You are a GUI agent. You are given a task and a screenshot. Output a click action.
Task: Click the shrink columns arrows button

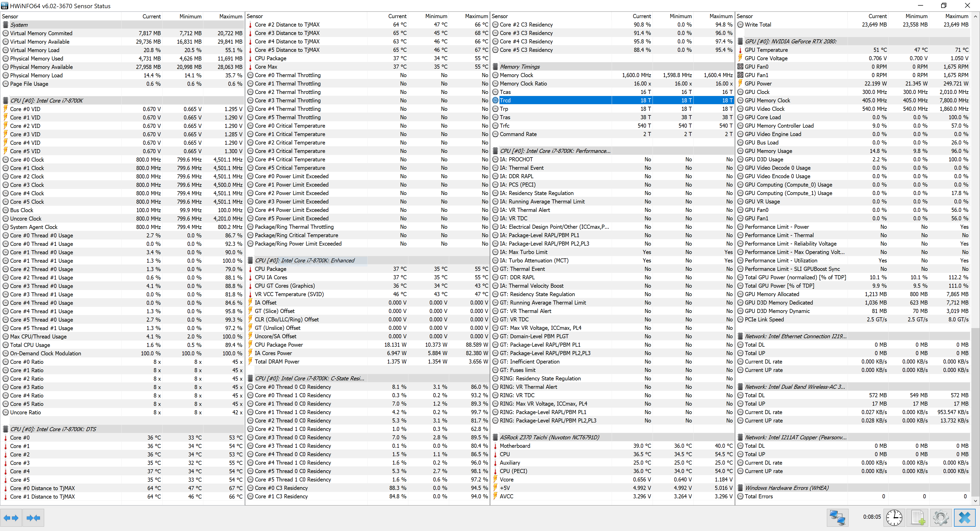[33, 518]
